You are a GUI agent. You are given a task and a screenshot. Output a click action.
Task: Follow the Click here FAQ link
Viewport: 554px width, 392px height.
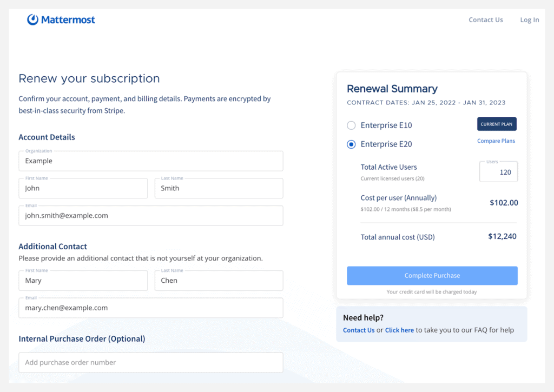pyautogui.click(x=399, y=330)
